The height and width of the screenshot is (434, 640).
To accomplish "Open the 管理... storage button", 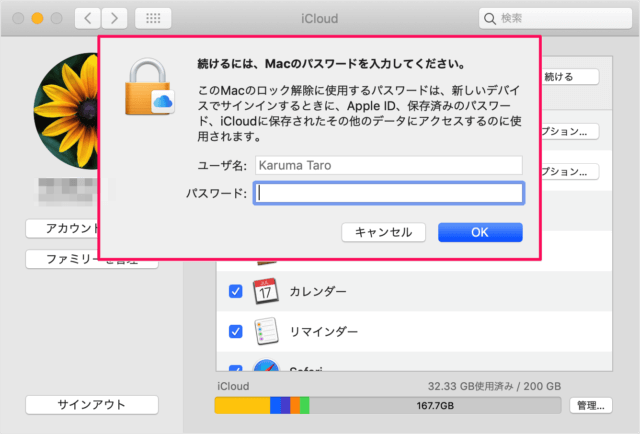I will pyautogui.click(x=591, y=405).
